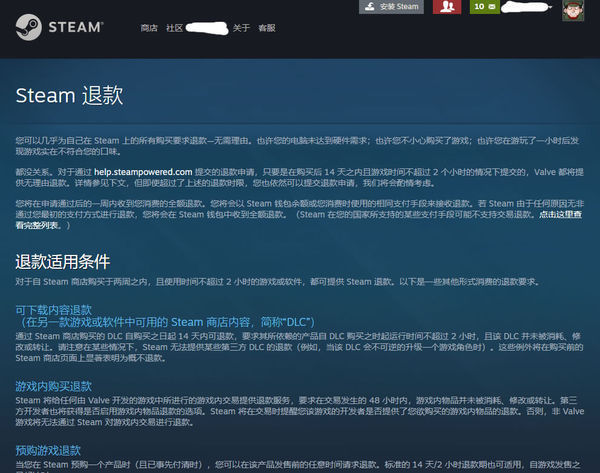
Task: Click the Steam 退款 page title
Action: pos(69,95)
